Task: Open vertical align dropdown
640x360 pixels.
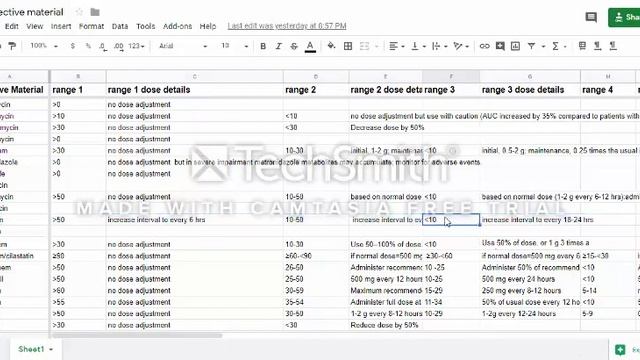Action: pyautogui.click(x=418, y=46)
